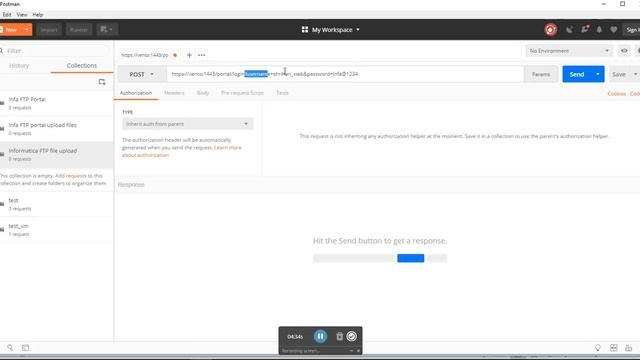The image size is (640, 360).
Task: Open the Authorization tab
Action: point(136,93)
